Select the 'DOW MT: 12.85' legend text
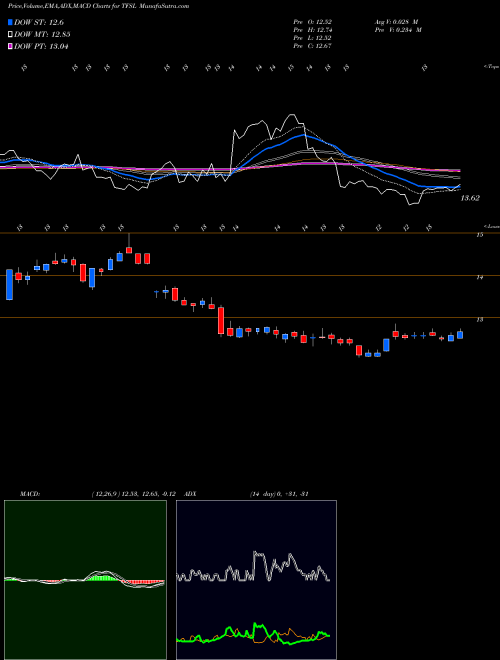The width and height of the screenshot is (500, 660). pyautogui.click(x=42, y=35)
